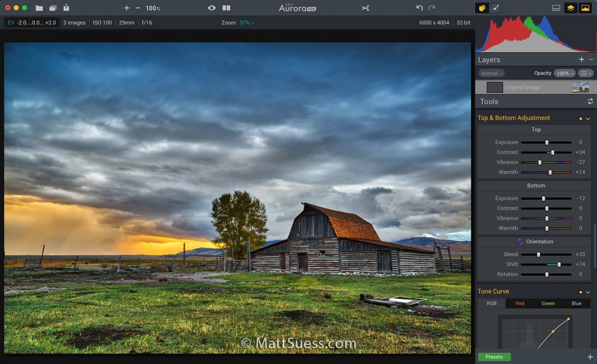Select the Hand pan tool

click(482, 8)
